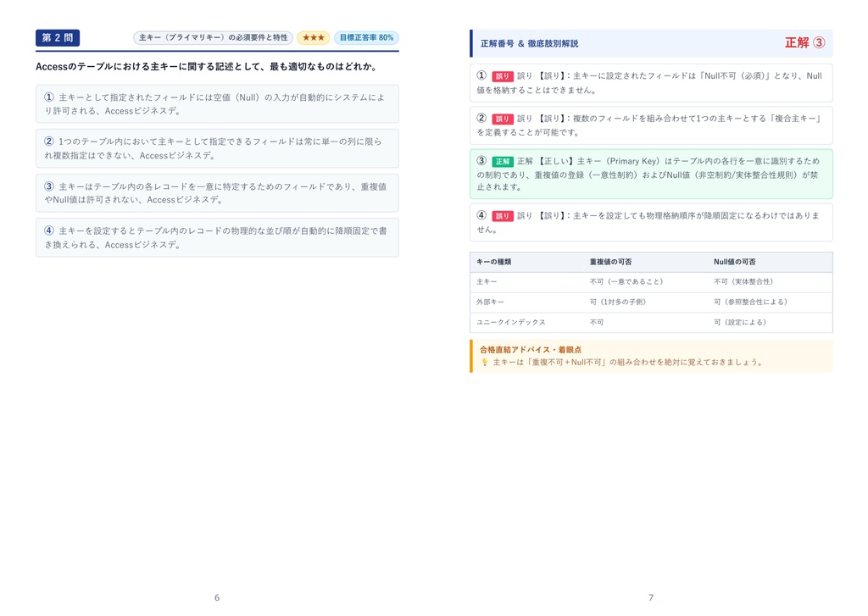Click the キーの種類 column header
The height and width of the screenshot is (616, 868).
[x=494, y=262]
